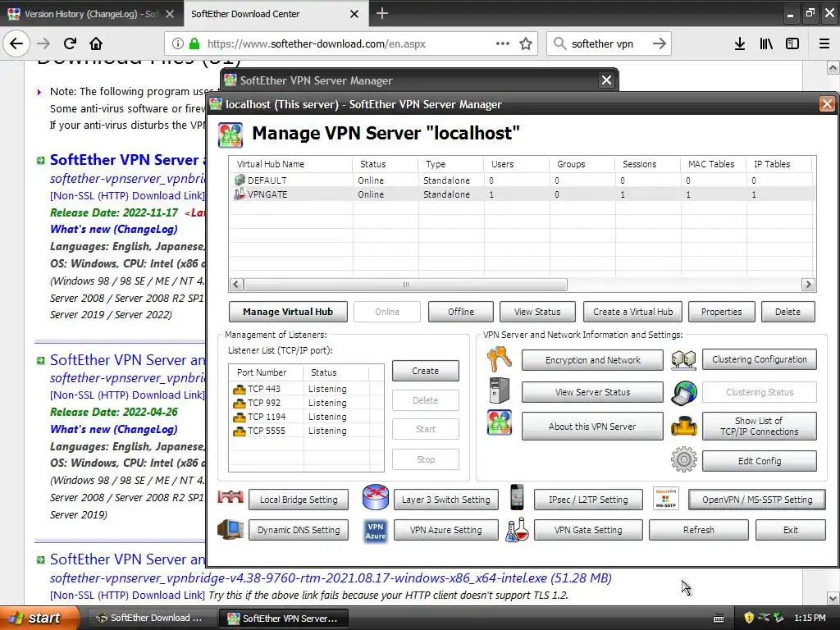
Task: Delete the selected virtual hub
Action: point(787,311)
